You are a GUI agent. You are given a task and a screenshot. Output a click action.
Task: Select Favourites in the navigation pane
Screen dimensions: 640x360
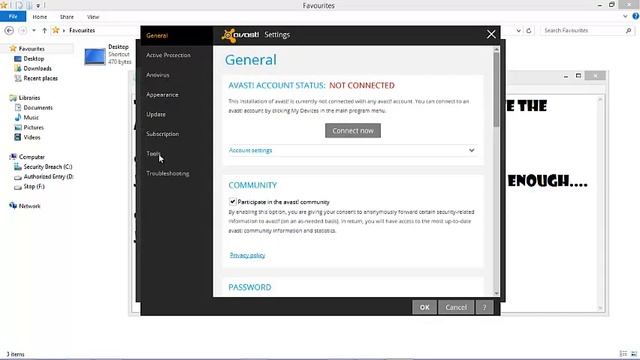coord(31,49)
